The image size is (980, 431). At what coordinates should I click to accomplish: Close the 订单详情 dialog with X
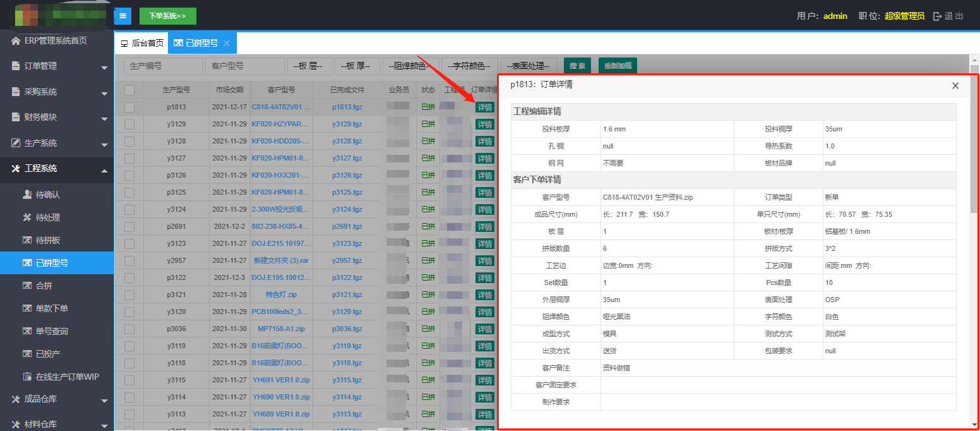(955, 86)
